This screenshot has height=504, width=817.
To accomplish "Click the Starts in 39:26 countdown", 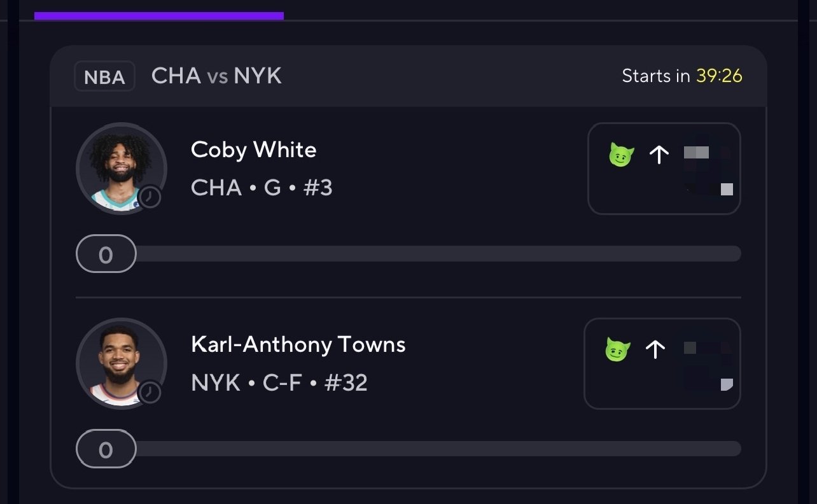I will coord(681,76).
